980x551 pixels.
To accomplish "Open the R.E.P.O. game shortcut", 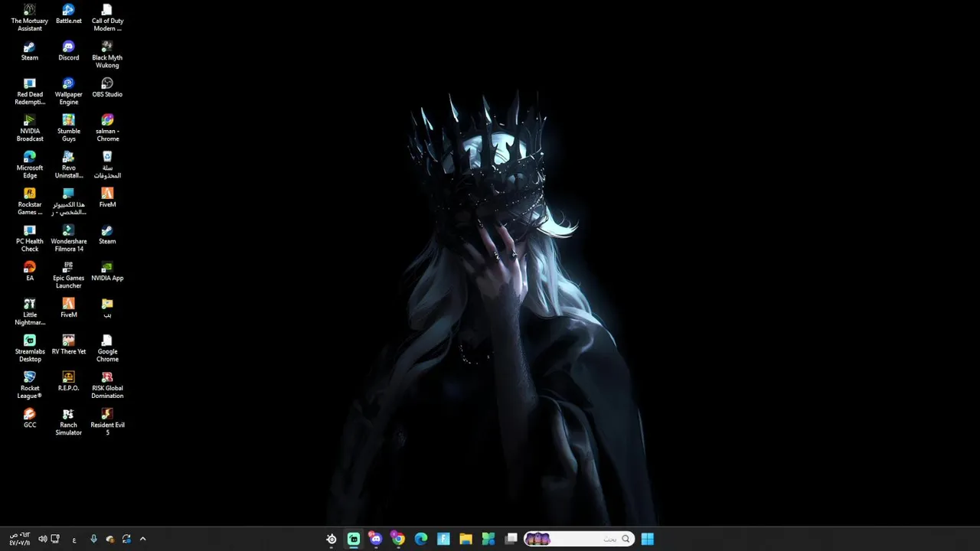I will tap(68, 382).
